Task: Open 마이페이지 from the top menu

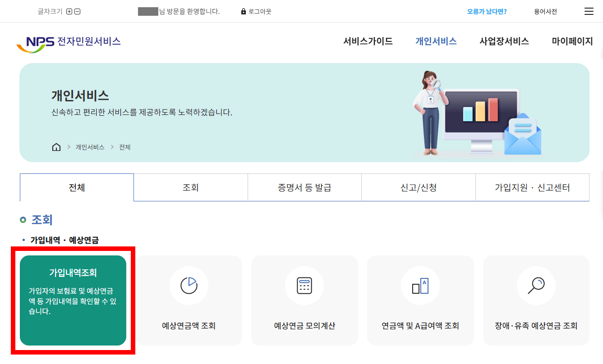Action: click(572, 41)
